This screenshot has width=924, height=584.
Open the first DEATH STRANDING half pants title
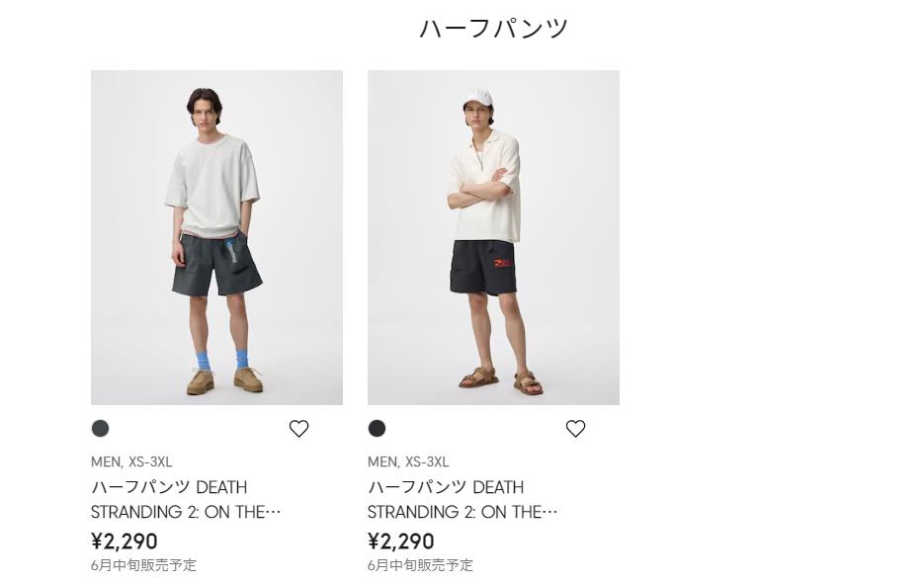tap(186, 499)
